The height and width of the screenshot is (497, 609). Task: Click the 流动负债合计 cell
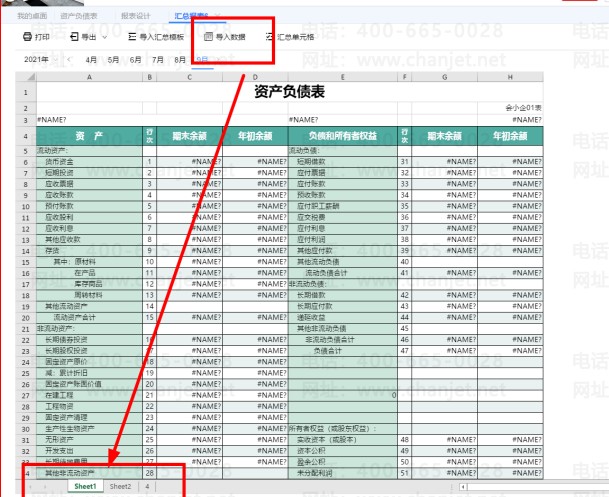tap(343, 273)
